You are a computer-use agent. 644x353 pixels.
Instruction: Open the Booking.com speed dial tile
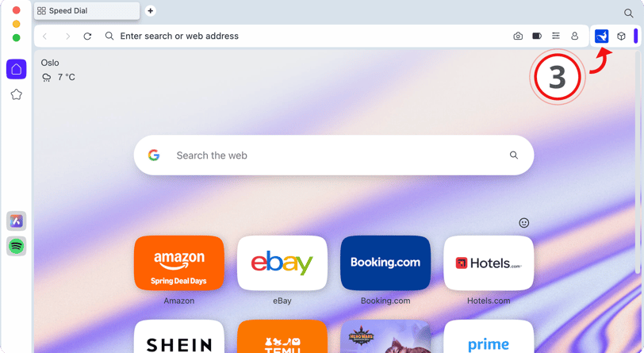click(x=385, y=263)
